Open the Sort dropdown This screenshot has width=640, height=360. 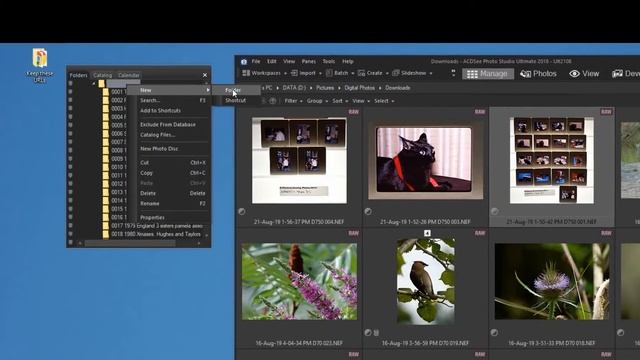coord(340,101)
